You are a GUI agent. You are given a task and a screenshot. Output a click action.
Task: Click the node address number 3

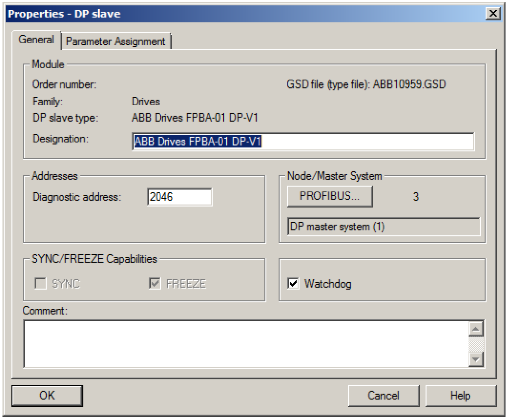coord(416,197)
